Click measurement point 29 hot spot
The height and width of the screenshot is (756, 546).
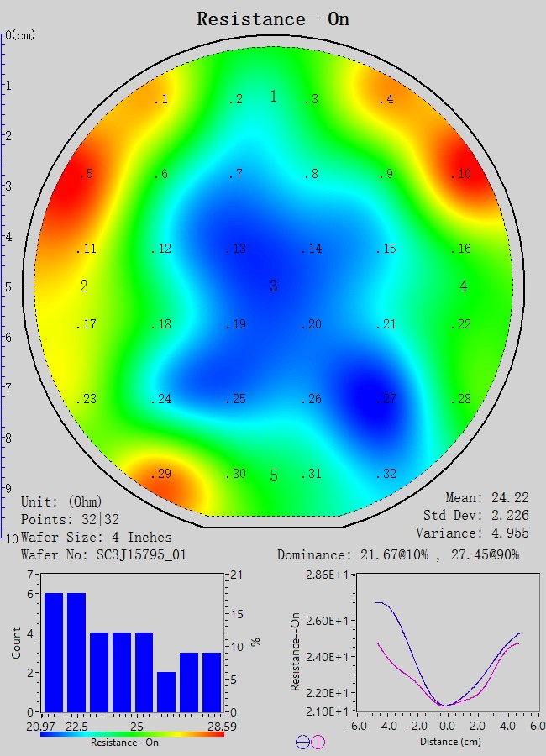160,475
